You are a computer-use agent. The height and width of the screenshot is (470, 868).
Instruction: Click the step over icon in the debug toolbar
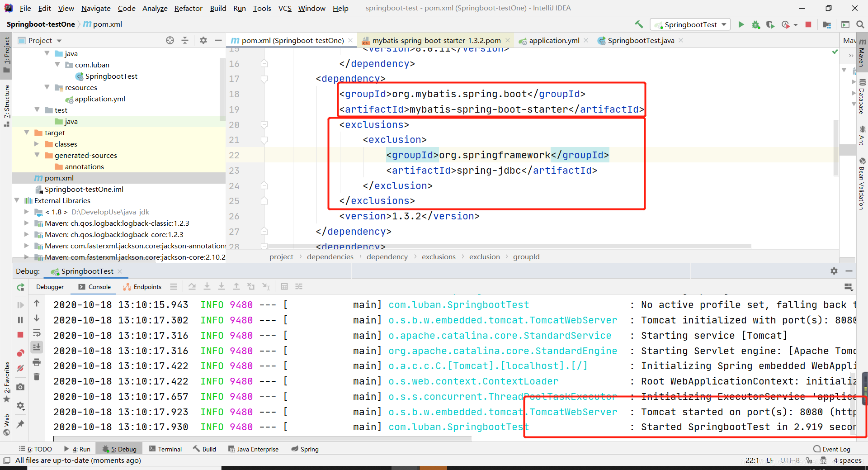(x=192, y=286)
